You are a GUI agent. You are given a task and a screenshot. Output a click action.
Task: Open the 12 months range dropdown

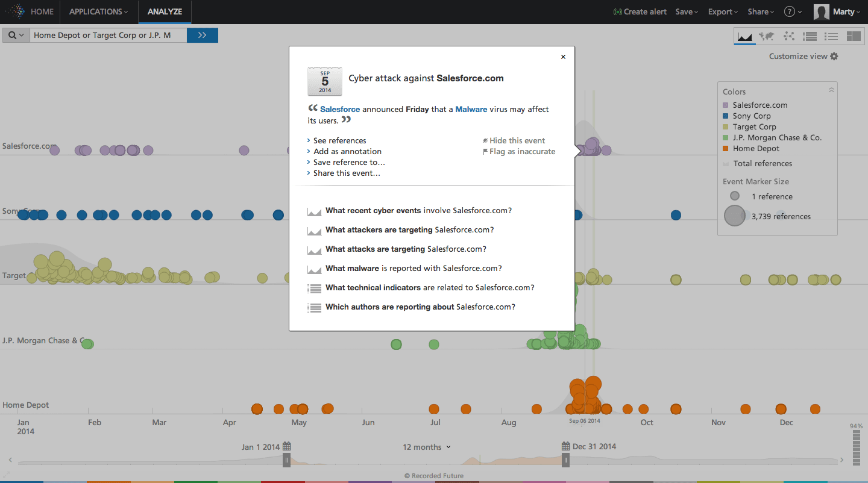coord(427,447)
